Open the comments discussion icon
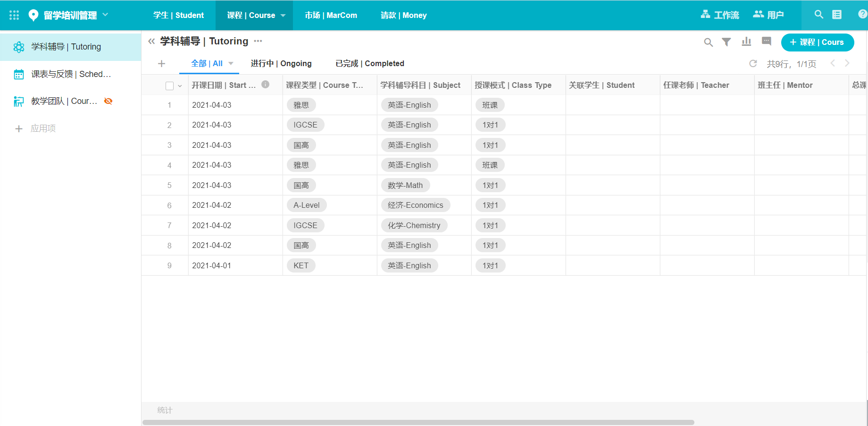 767,42
